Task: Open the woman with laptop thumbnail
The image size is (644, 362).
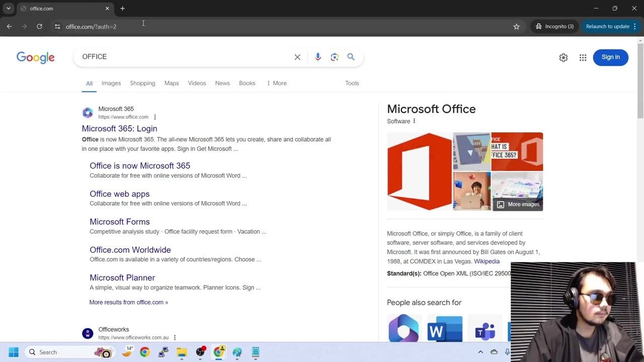Action: (472, 191)
